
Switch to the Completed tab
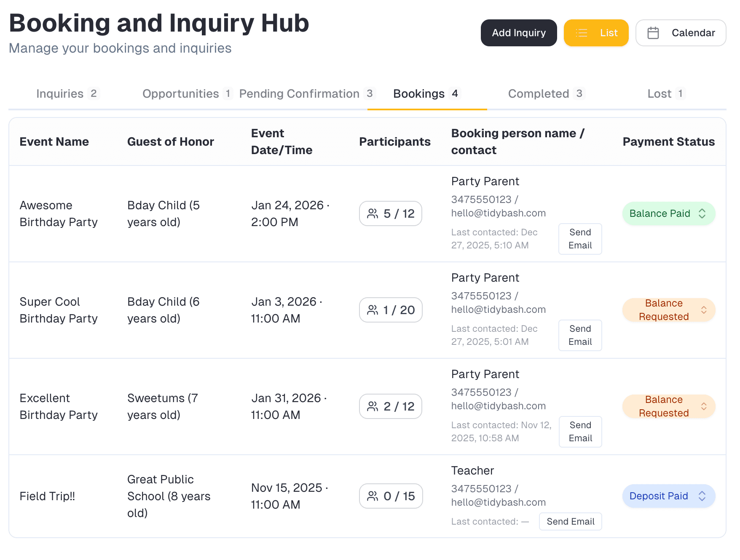click(545, 93)
